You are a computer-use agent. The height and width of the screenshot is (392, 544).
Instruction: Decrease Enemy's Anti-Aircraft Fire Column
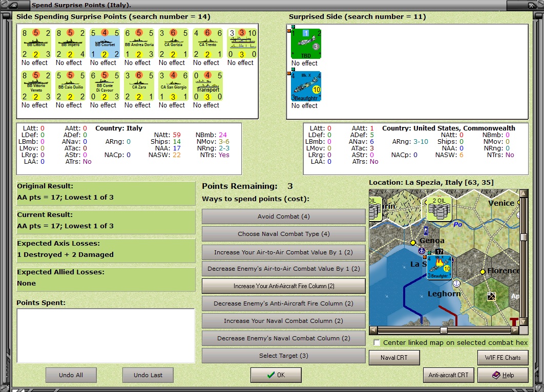[283, 303]
